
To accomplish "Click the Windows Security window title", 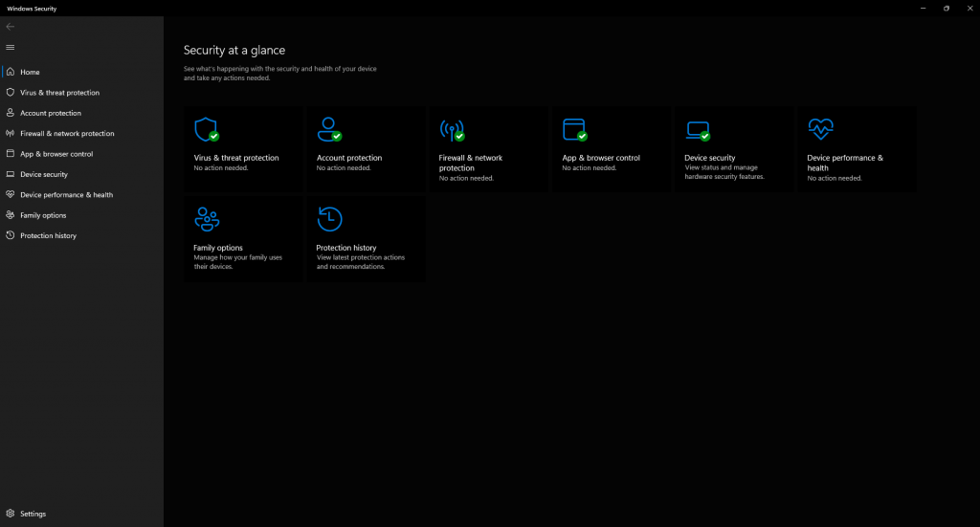I will 32,9.
